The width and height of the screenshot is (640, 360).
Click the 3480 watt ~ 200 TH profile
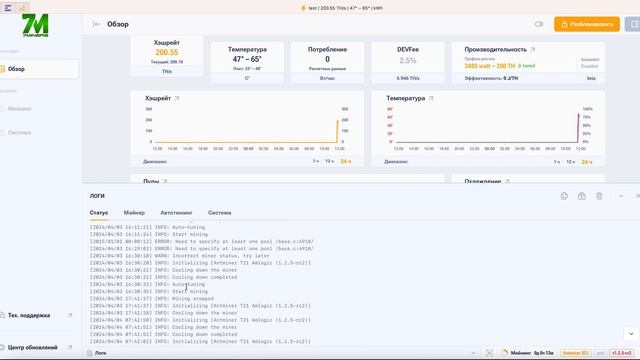tap(489, 66)
